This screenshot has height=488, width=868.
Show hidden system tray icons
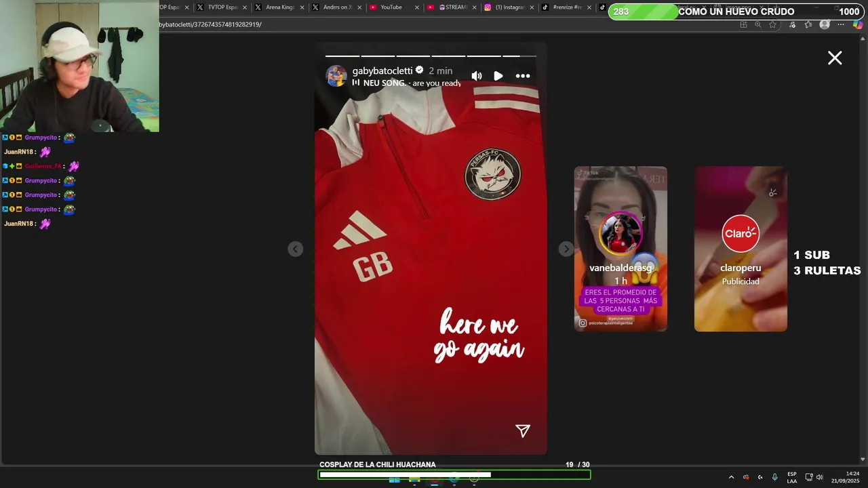731,477
